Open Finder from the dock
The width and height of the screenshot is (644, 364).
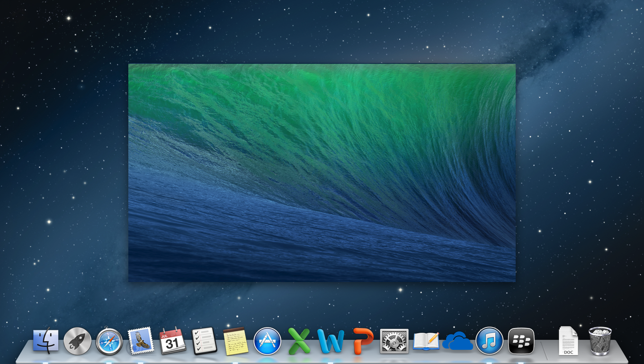45,341
